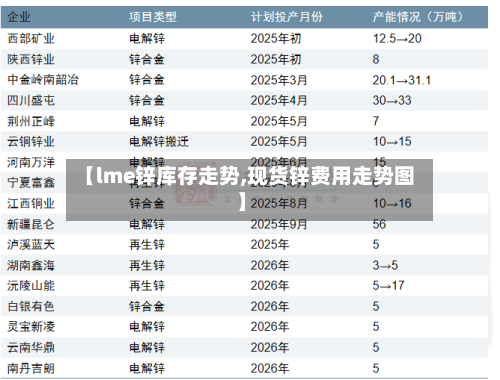Select the 电解锌搬迁 project type cell
Image resolution: width=500 pixels, height=380 pixels.
pos(159,142)
